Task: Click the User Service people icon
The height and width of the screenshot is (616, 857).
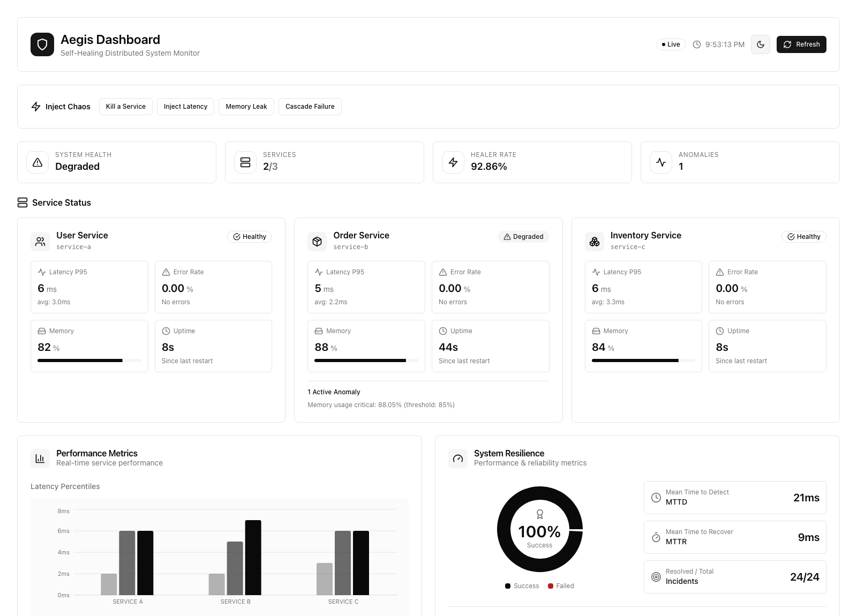Action: coord(40,242)
